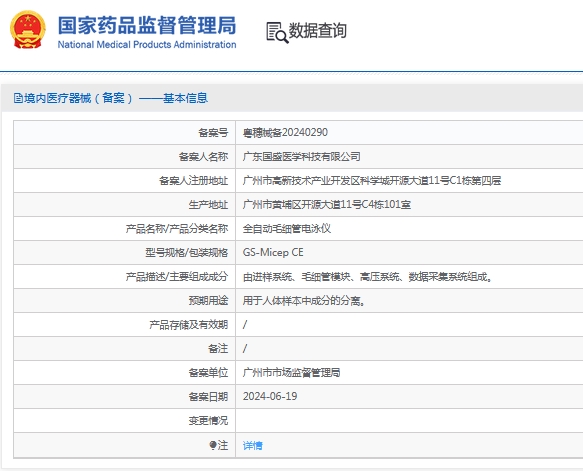This screenshot has width=583, height=471.
Task: Click the 型号规格/包装规格 label
Action: [x=186, y=252]
